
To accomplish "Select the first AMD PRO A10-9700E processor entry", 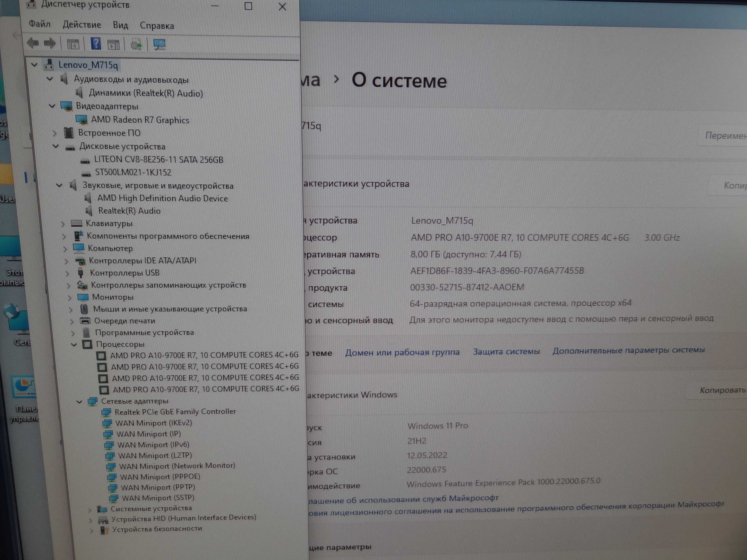I will (204, 355).
